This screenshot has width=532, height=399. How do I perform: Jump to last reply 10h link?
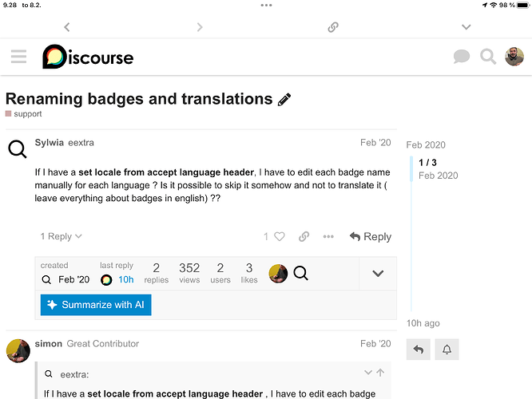126,279
